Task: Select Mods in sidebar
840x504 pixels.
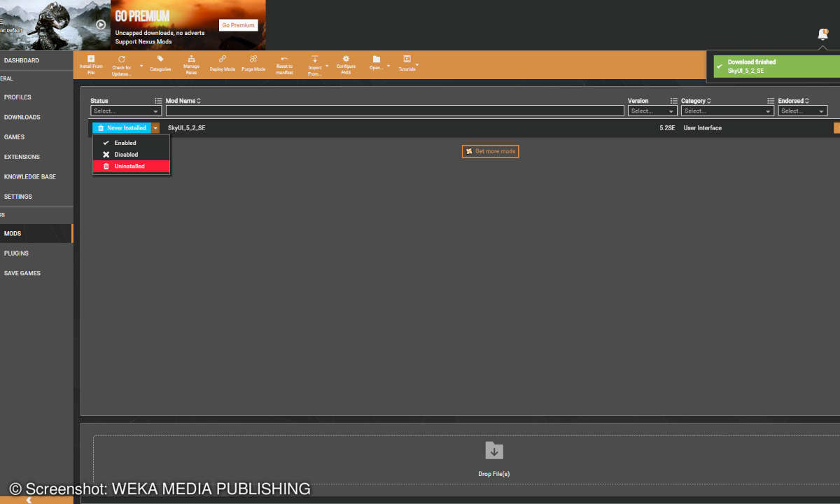Action: click(36, 234)
